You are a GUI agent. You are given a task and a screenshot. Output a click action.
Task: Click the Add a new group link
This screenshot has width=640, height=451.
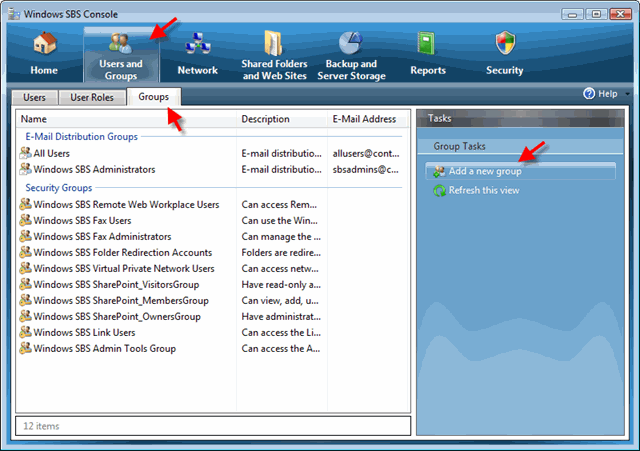coord(485,171)
